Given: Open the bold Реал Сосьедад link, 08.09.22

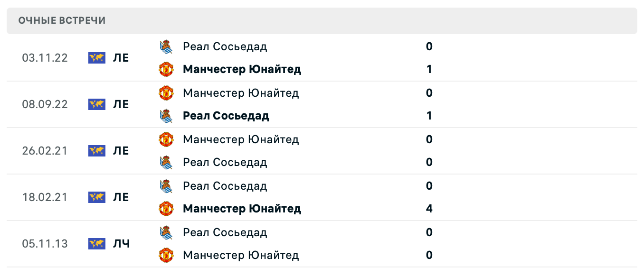Looking at the screenshot, I should pos(226,116).
